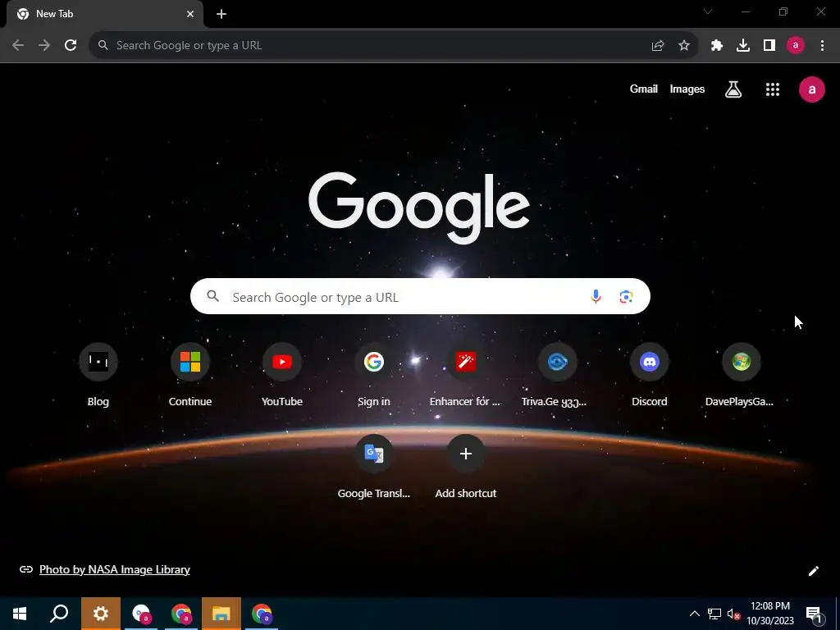Toggle the side panel
Screen dimensions: 840x630
(x=769, y=46)
